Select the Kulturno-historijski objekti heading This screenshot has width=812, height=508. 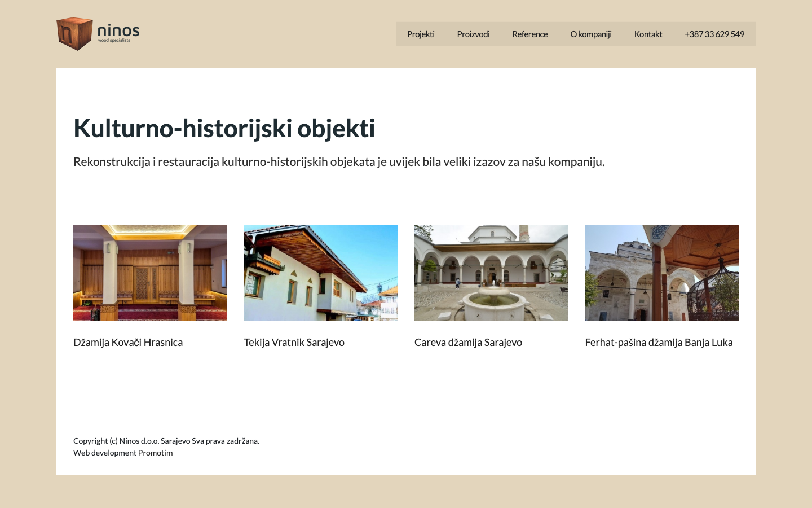224,129
